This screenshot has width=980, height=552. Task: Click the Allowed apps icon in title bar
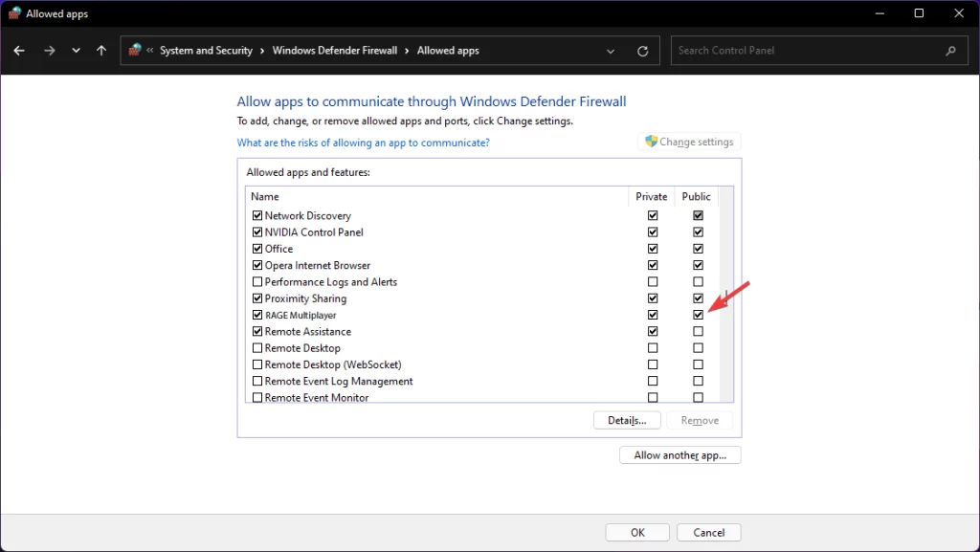[13, 12]
